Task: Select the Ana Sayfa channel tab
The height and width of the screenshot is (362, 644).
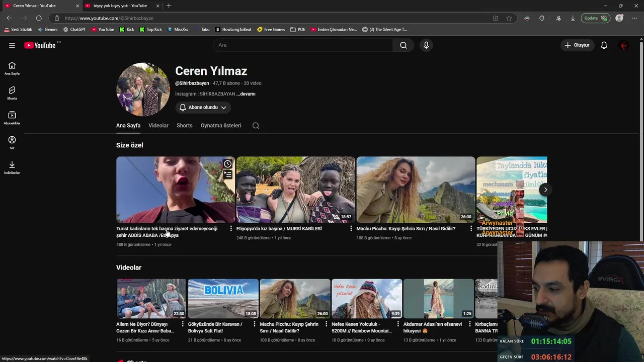Action: [x=128, y=126]
